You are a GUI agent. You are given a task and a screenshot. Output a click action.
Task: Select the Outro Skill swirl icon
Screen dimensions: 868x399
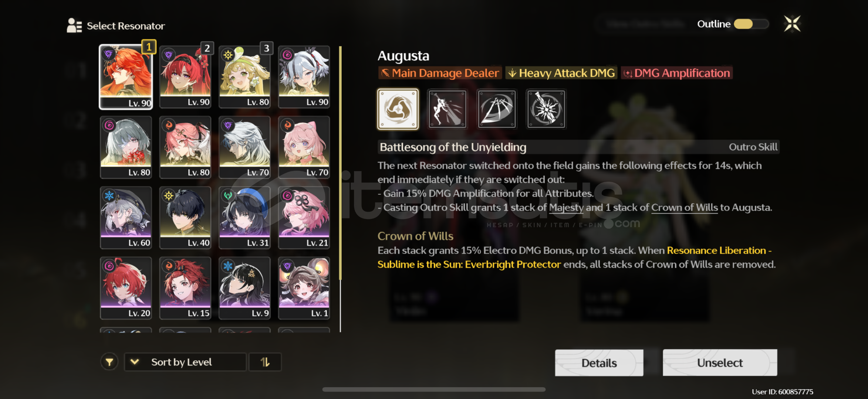pos(398,109)
